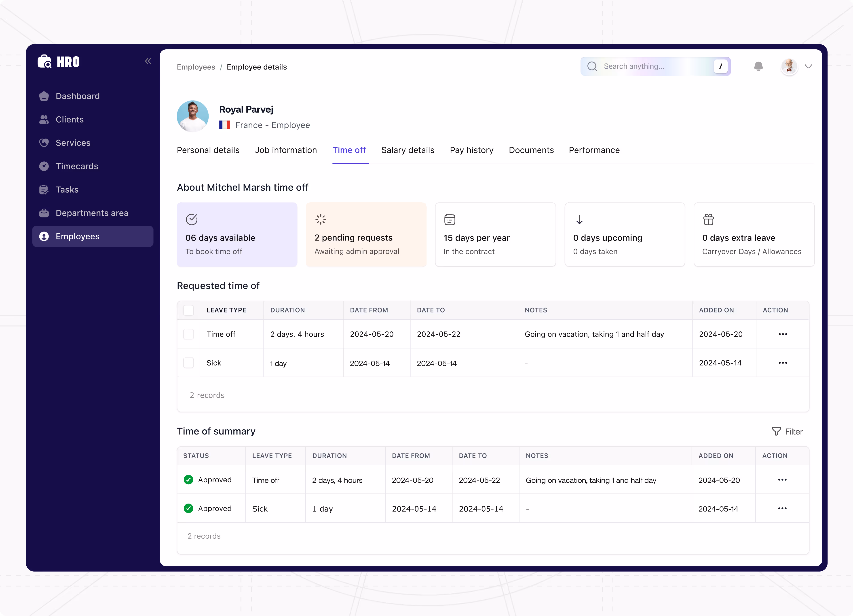
Task: Switch to the Performance tab
Action: tap(594, 150)
